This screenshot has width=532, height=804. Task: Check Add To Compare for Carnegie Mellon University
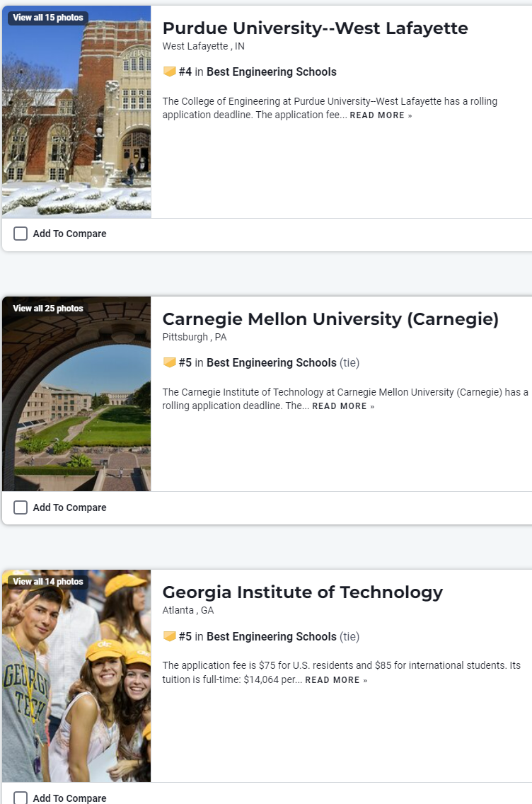21,507
